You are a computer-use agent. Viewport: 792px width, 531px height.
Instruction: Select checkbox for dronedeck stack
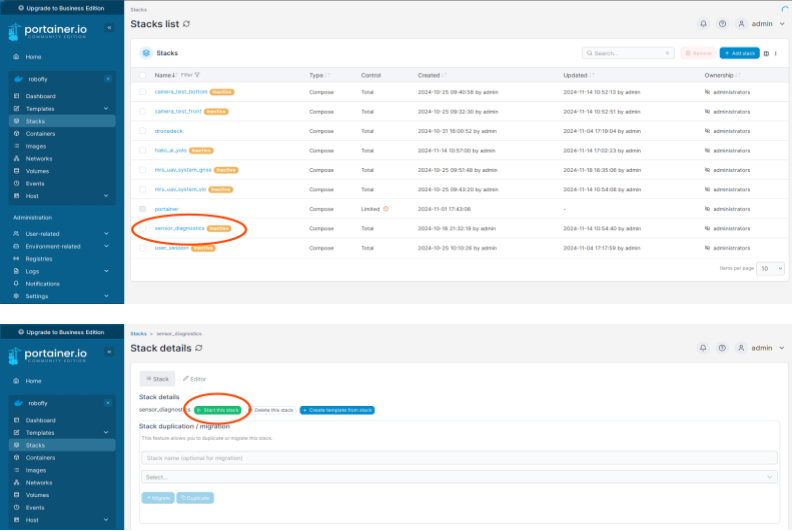pyautogui.click(x=142, y=131)
